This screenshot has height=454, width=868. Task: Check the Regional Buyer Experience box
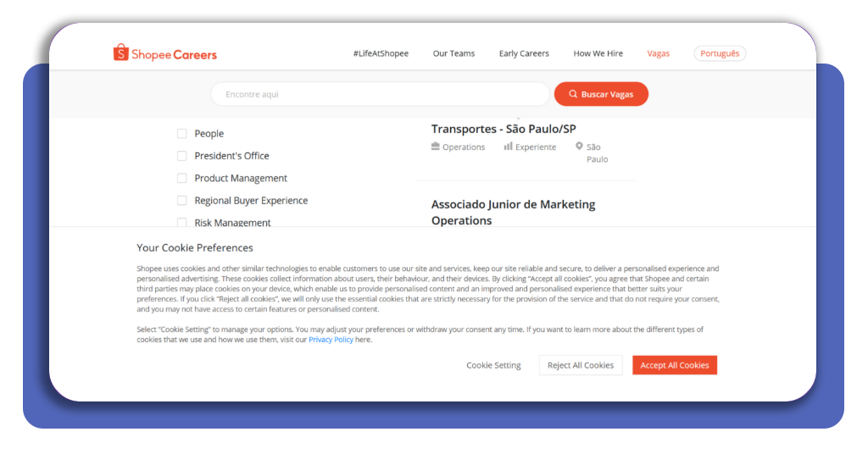click(x=181, y=200)
